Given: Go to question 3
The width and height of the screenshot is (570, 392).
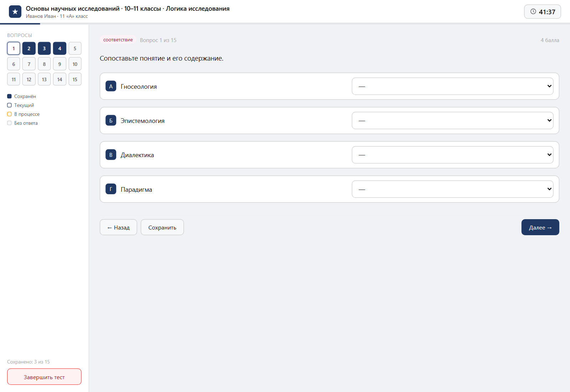Looking at the screenshot, I should [44, 48].
